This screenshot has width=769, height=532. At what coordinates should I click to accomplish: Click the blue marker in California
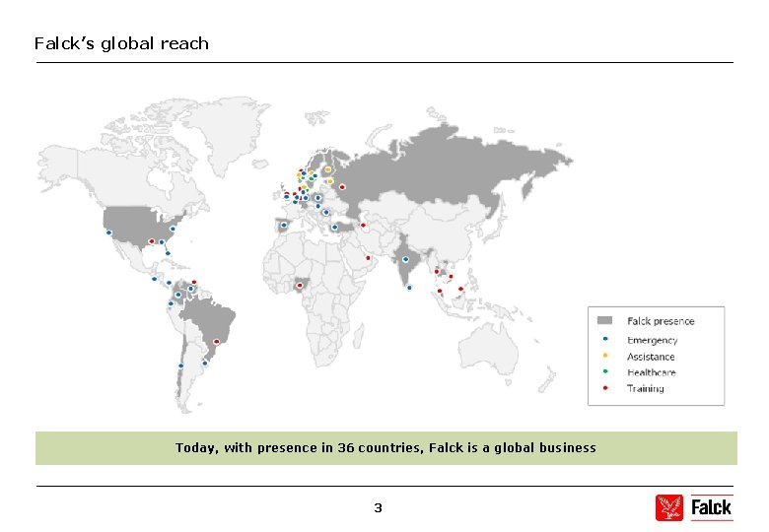pyautogui.click(x=108, y=233)
